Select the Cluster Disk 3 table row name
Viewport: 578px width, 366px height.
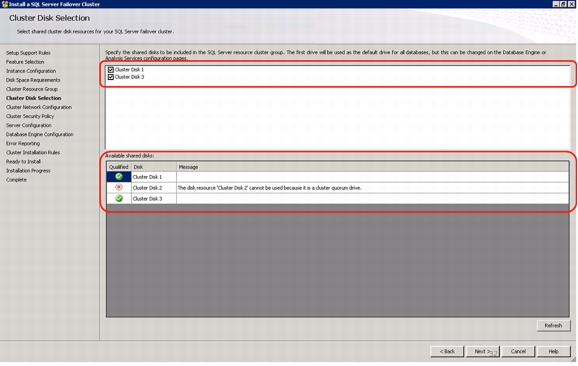pos(147,199)
